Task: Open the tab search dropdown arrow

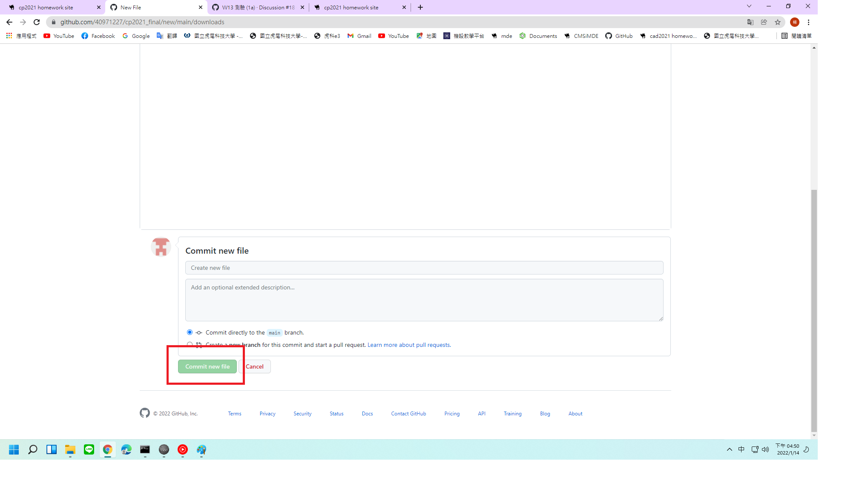Action: tap(749, 6)
